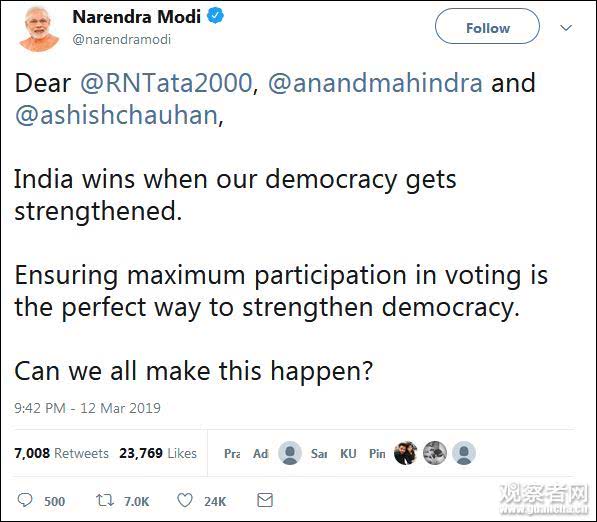Open the @anandmahindra mention link
The image size is (597, 522).
pos(375,83)
